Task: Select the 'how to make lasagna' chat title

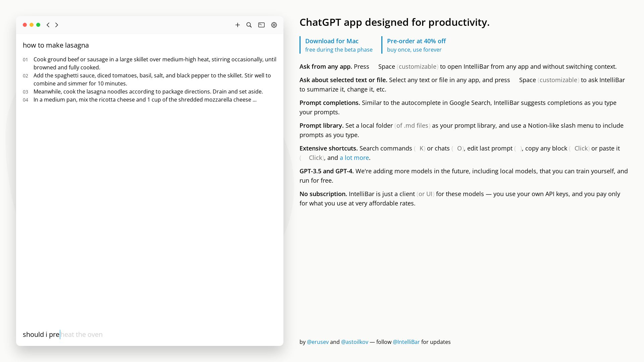Action: click(56, 45)
